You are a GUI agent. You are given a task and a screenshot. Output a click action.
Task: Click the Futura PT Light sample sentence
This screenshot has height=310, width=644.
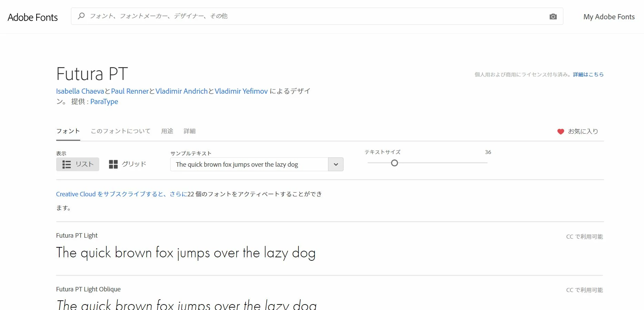tap(186, 253)
